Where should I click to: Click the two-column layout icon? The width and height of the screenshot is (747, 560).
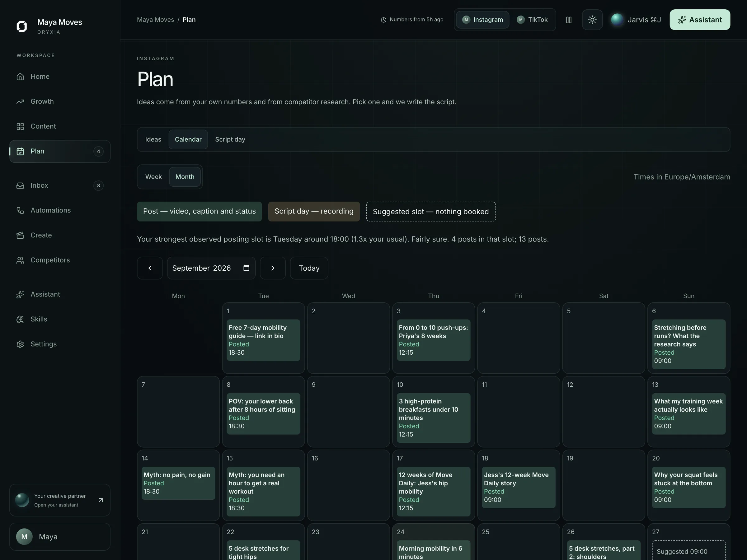(569, 20)
